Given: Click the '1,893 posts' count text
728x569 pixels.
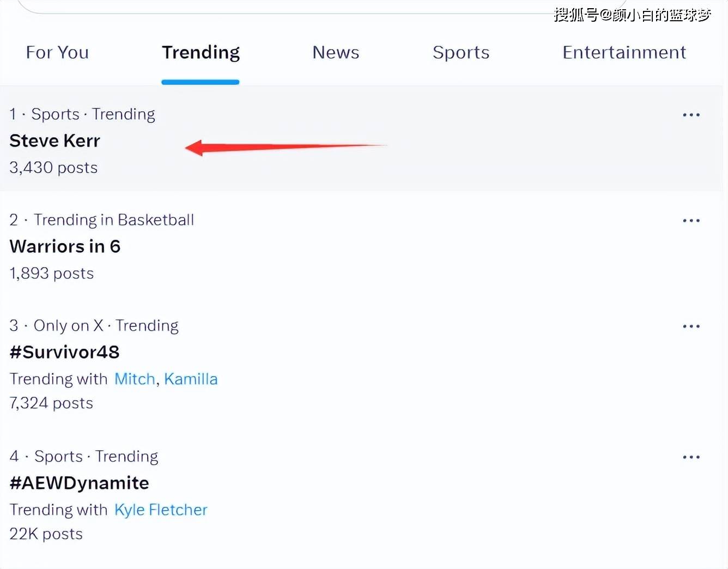Looking at the screenshot, I should pos(52,273).
